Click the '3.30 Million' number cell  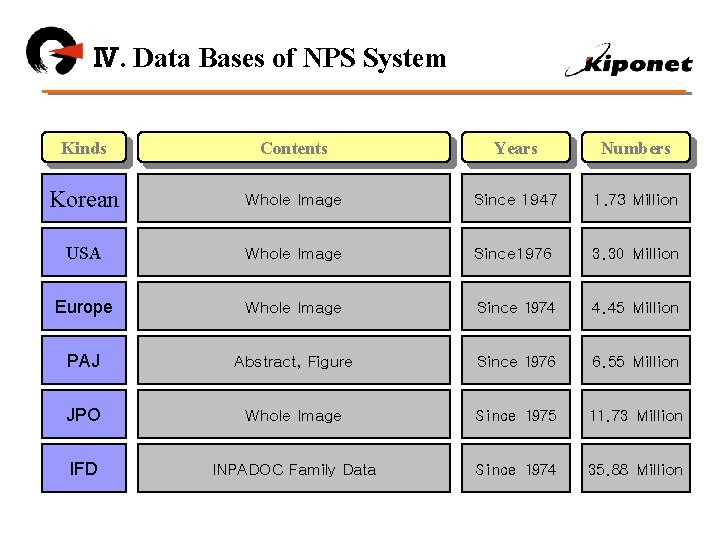(636, 252)
